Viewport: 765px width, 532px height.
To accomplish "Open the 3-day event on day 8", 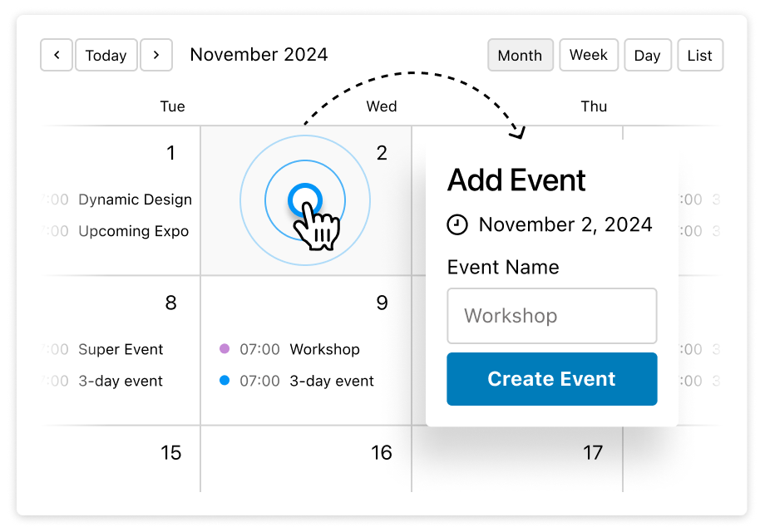I will point(120,381).
